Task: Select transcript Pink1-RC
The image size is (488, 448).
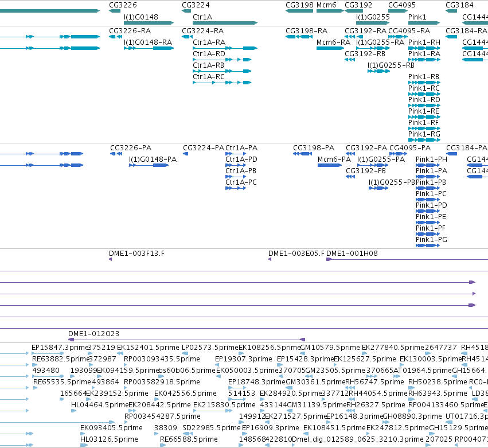Action: [x=424, y=88]
